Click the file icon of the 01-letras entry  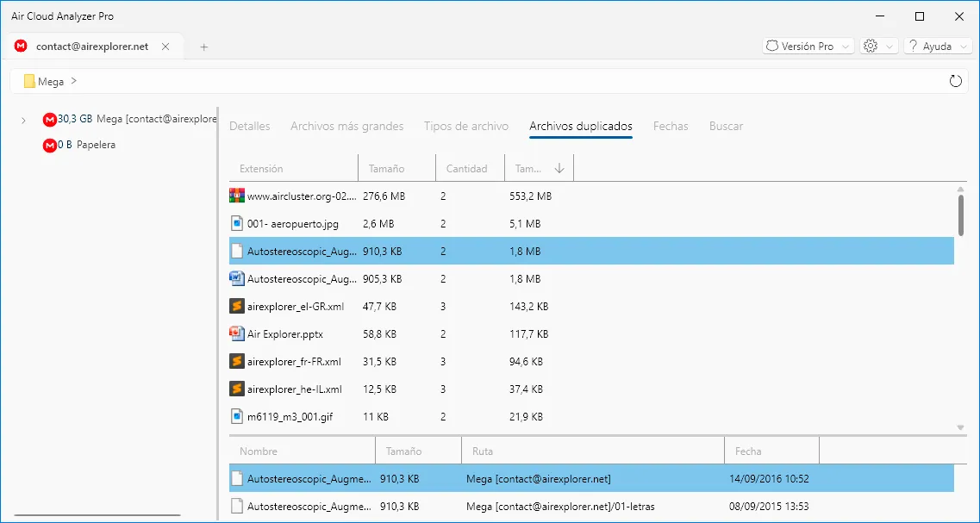(x=236, y=505)
